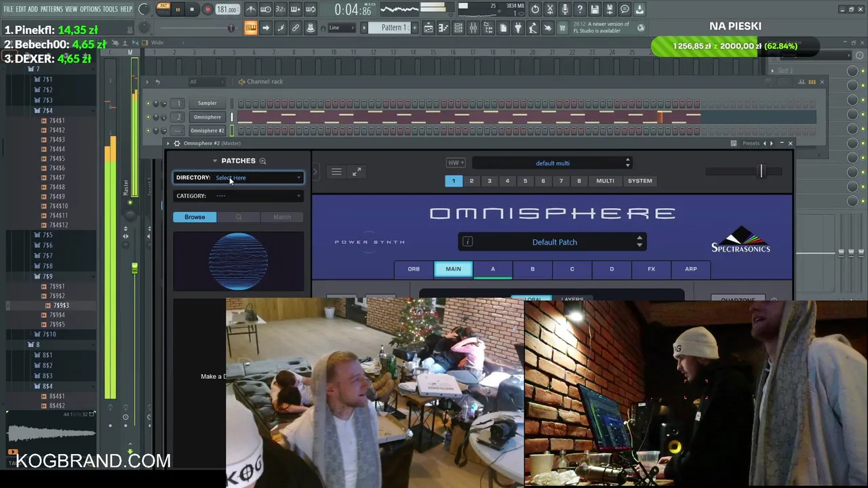Open the CATEGORY dropdown in Patches
This screenshot has height=488, width=868.
pyautogui.click(x=239, y=196)
